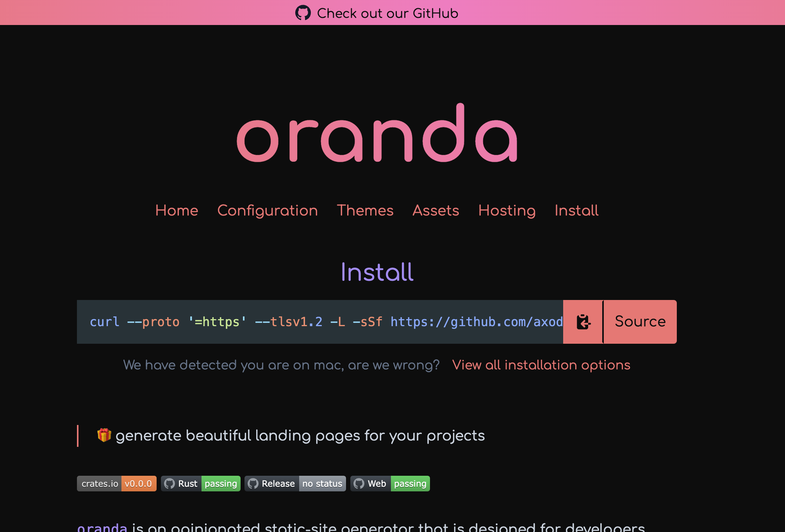This screenshot has width=785, height=532.
Task: Copy the curl install command via clipboard icon
Action: [583, 321]
